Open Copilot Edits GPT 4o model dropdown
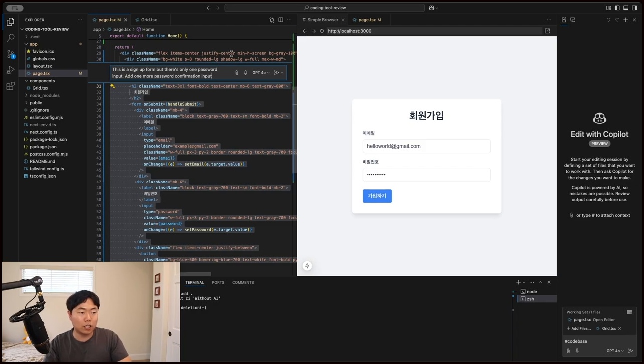Image resolution: width=644 pixels, height=364 pixels. [x=615, y=351]
